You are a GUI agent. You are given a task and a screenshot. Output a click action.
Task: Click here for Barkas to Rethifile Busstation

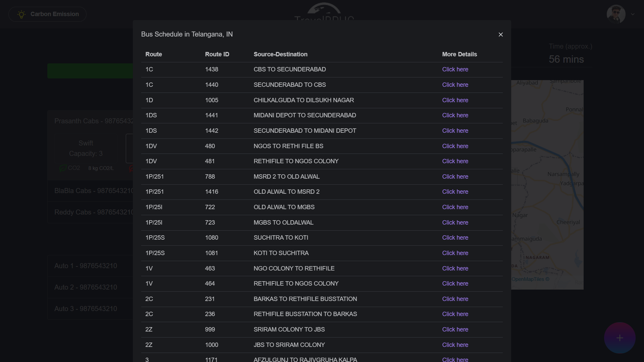(x=455, y=299)
